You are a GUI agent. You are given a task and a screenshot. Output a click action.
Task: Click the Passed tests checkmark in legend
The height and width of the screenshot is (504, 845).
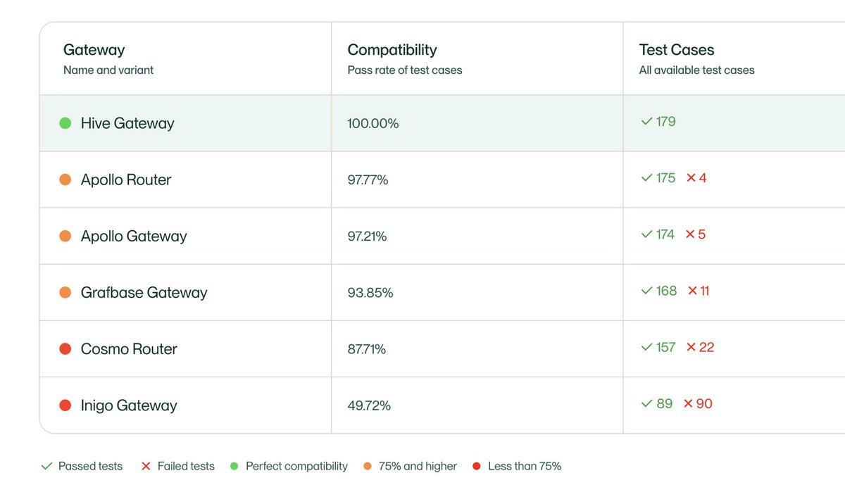(46, 466)
